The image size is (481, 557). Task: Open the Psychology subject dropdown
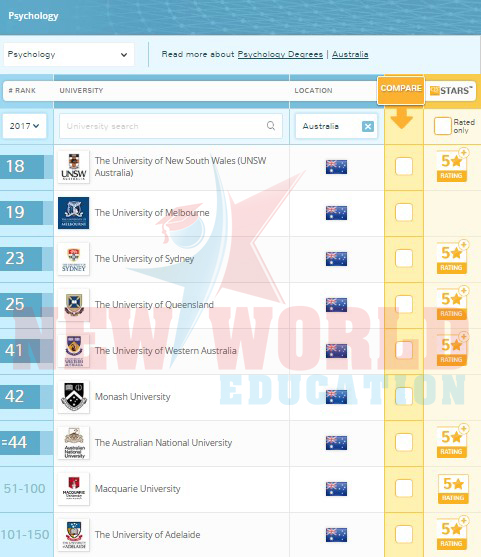69,54
